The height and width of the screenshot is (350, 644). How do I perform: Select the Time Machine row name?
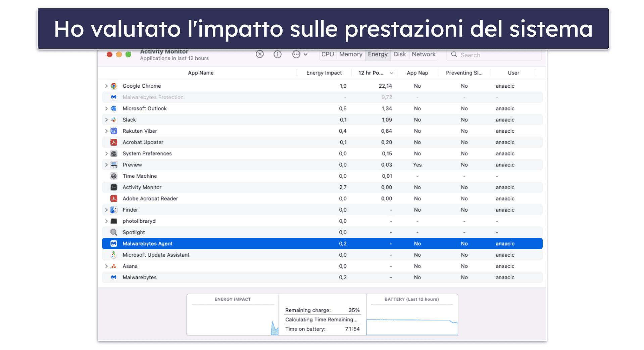(x=140, y=176)
